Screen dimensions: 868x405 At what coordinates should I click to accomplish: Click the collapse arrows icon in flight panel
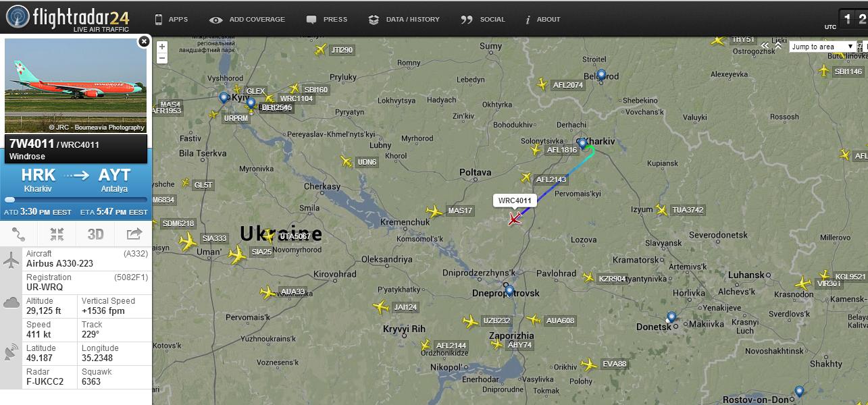57,234
